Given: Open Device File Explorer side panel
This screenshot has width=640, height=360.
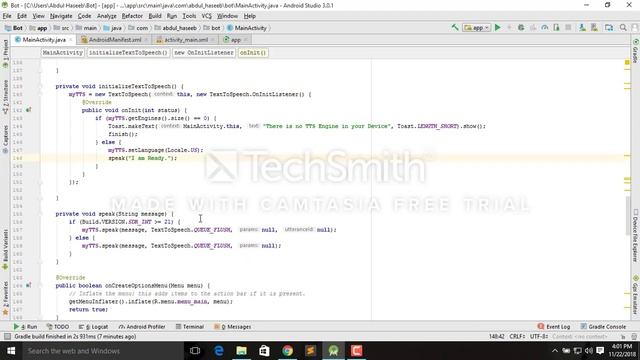Looking at the screenshot, I should [636, 236].
